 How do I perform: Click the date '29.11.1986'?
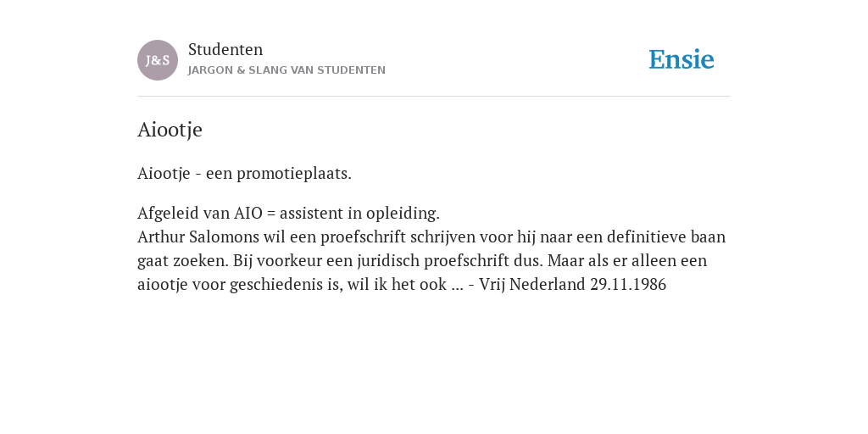628,285
